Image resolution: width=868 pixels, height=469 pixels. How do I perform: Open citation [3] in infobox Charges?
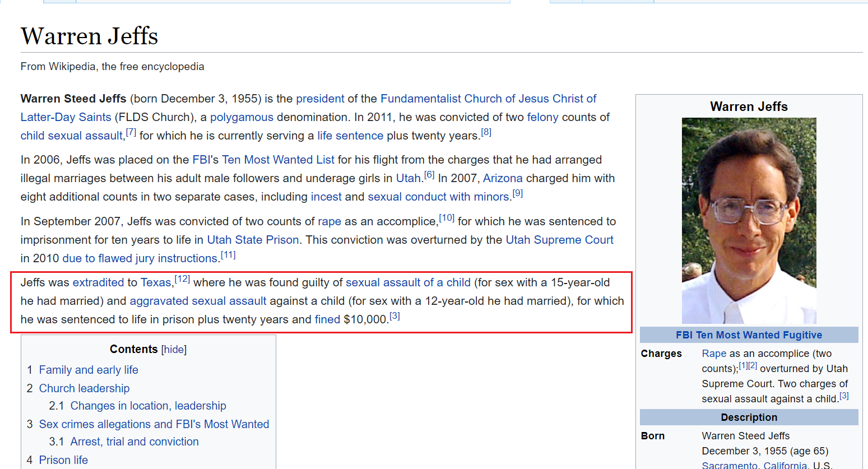coord(844,396)
